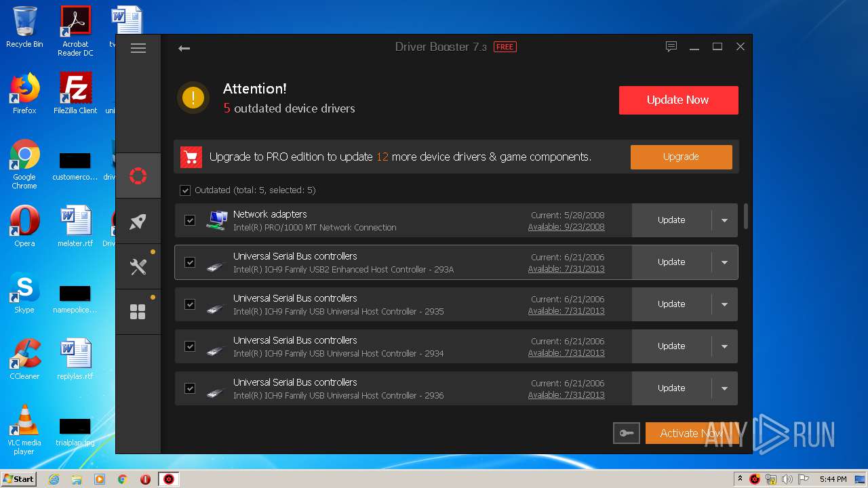Click the USB icon for Host Controller 293A
Screen dimensions: 868x488
[215, 267]
